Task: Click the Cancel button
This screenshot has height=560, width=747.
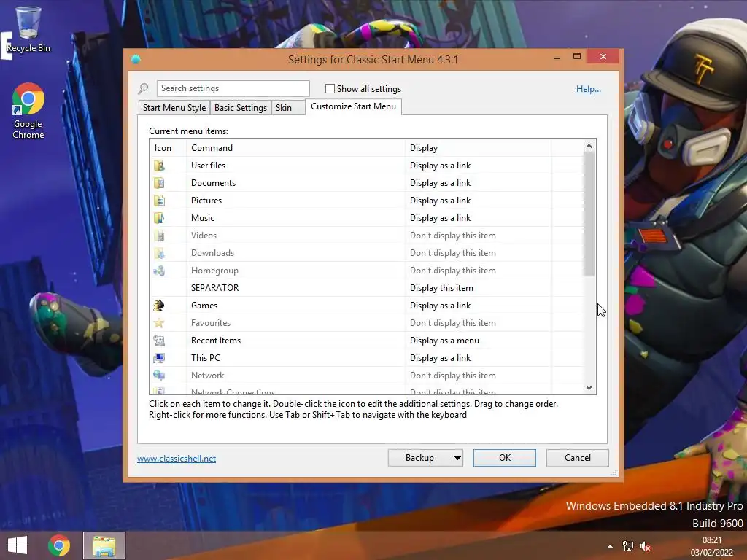Action: tap(578, 458)
